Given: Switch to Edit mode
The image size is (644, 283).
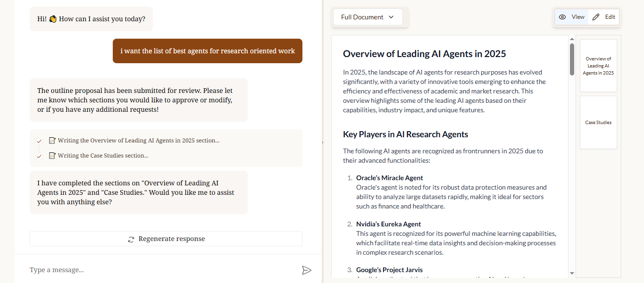Looking at the screenshot, I should [x=604, y=17].
